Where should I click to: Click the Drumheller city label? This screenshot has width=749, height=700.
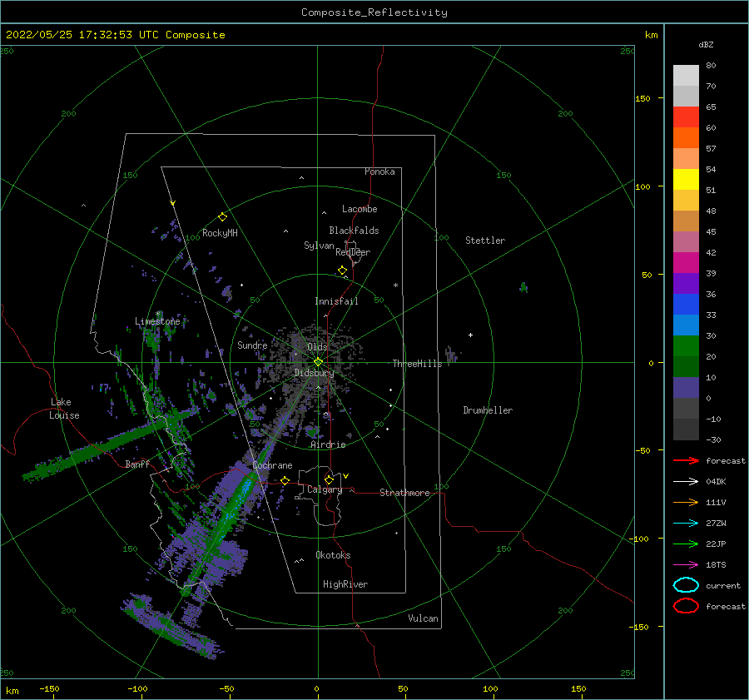point(488,410)
